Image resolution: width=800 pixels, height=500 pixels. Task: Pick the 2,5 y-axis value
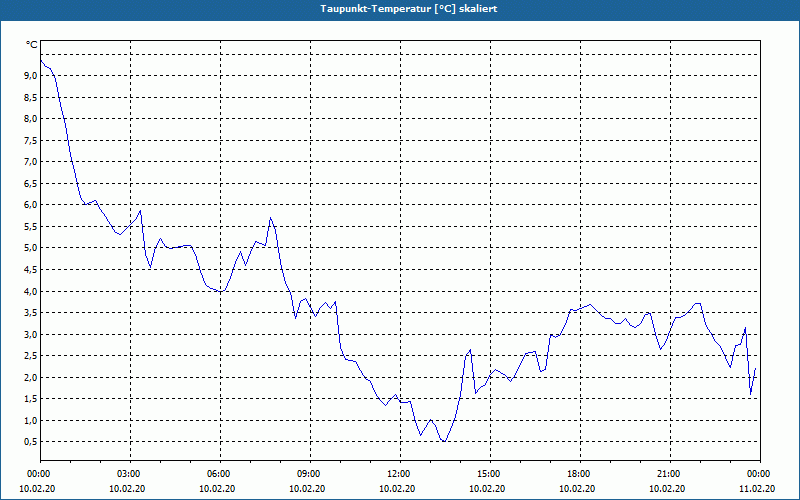click(31, 356)
